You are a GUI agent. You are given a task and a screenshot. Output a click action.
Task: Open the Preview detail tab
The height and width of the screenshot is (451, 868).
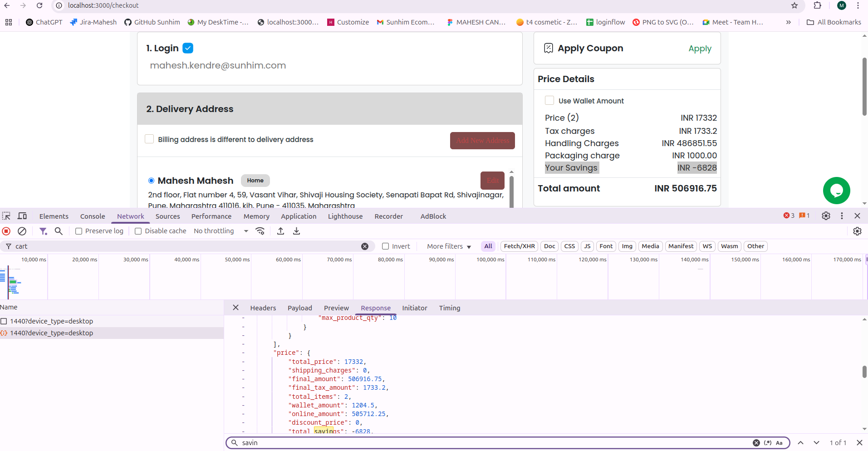pos(336,308)
